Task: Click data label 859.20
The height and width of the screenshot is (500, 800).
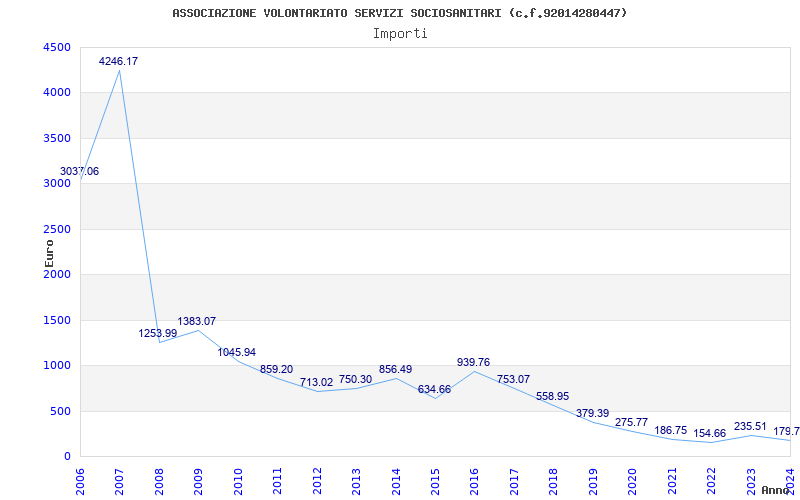Action: tap(277, 369)
